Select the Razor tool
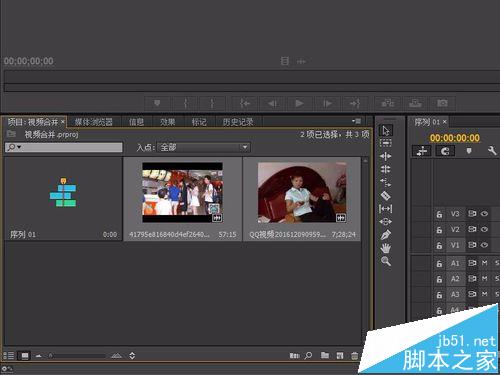The width and height of the screenshot is (500, 375). [386, 196]
